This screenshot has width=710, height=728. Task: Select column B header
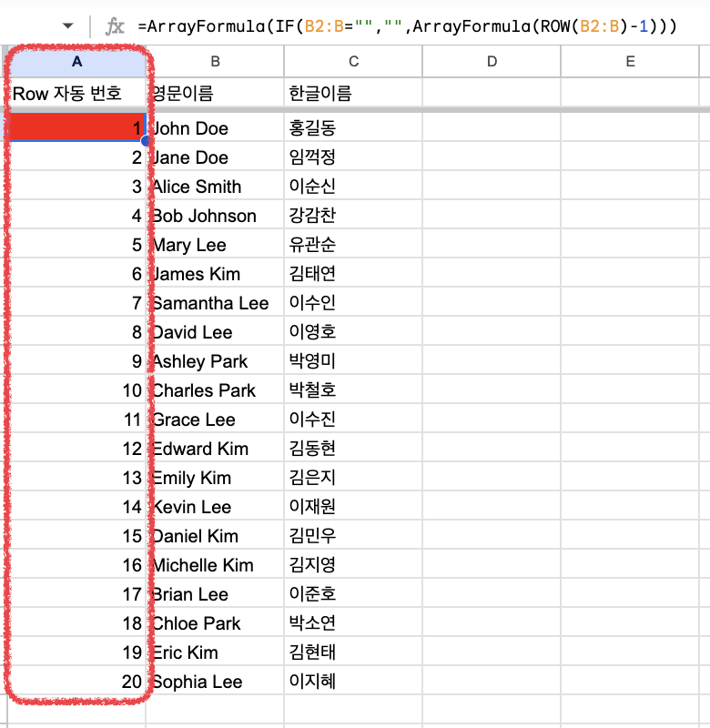tap(215, 61)
